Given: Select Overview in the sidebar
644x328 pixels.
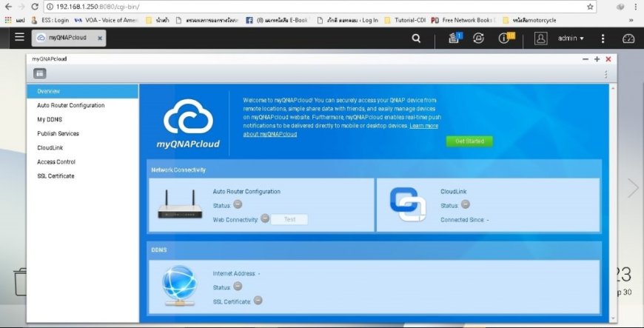Looking at the screenshot, I should click(83, 91).
